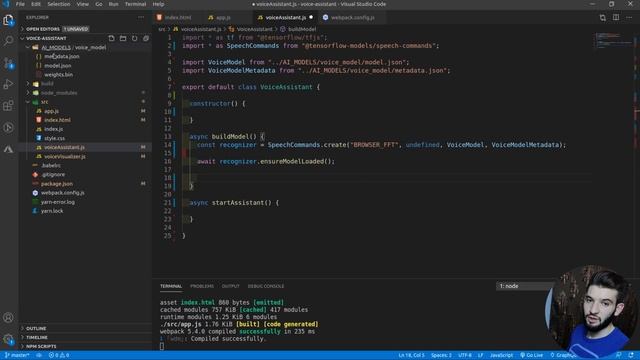Open the Search view in the activity bar
The height and width of the screenshot is (360, 640).
(x=8, y=41)
